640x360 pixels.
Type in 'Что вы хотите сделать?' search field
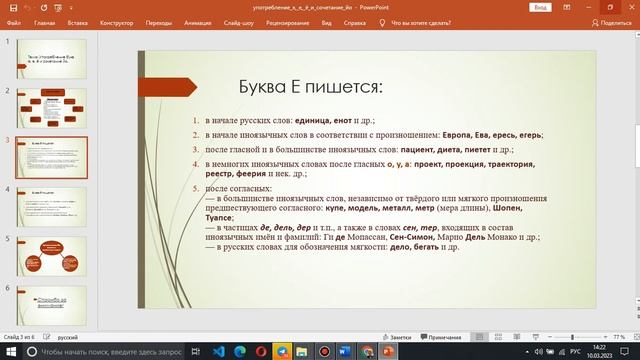coord(421,23)
